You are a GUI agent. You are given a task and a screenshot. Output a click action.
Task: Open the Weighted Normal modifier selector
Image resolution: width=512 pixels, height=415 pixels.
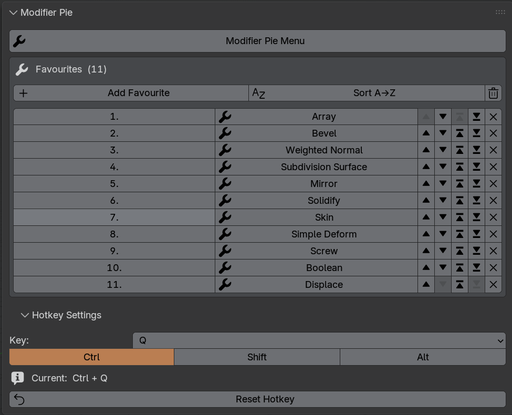[x=316, y=150]
